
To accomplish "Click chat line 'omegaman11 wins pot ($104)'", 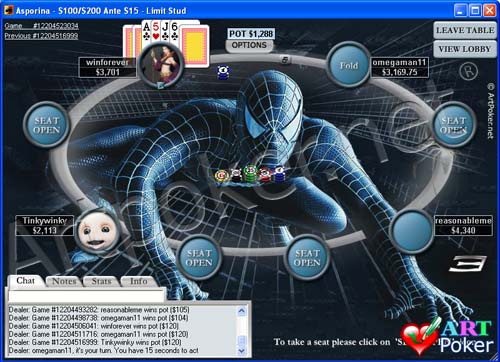I will click(98, 318).
